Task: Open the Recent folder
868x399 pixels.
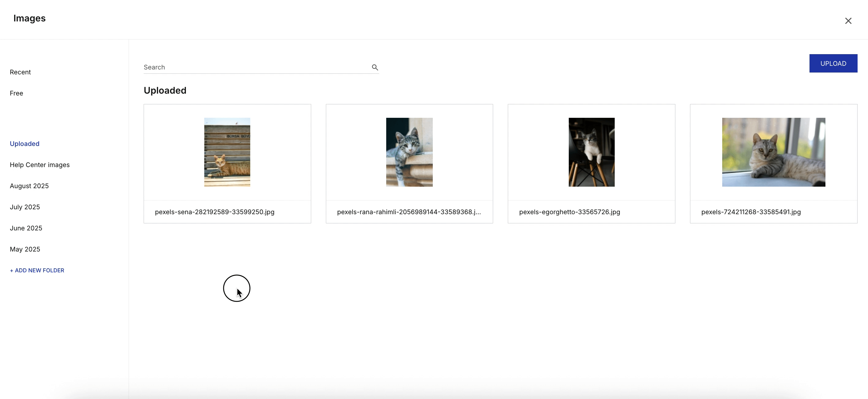Action: (20, 72)
